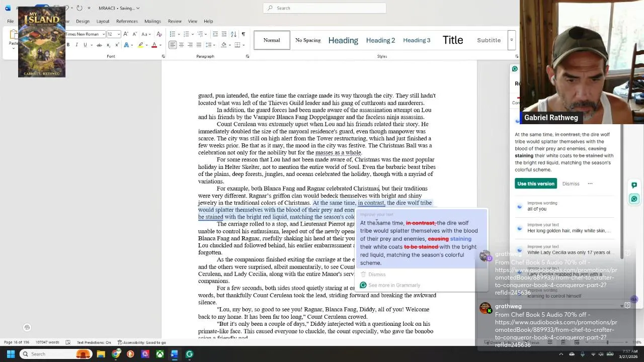This screenshot has height=362, width=644.
Task: Align text left
Action: point(173,45)
